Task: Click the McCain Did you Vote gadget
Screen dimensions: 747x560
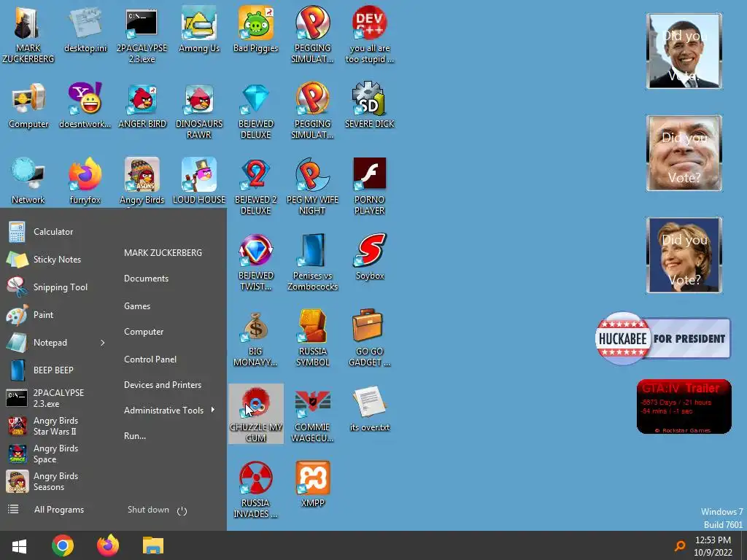Action: coord(684,153)
